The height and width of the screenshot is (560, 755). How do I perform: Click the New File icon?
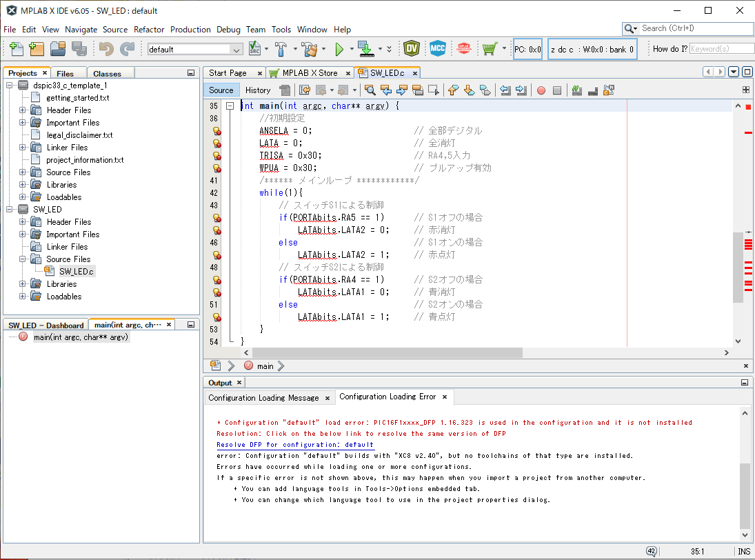tap(16, 49)
